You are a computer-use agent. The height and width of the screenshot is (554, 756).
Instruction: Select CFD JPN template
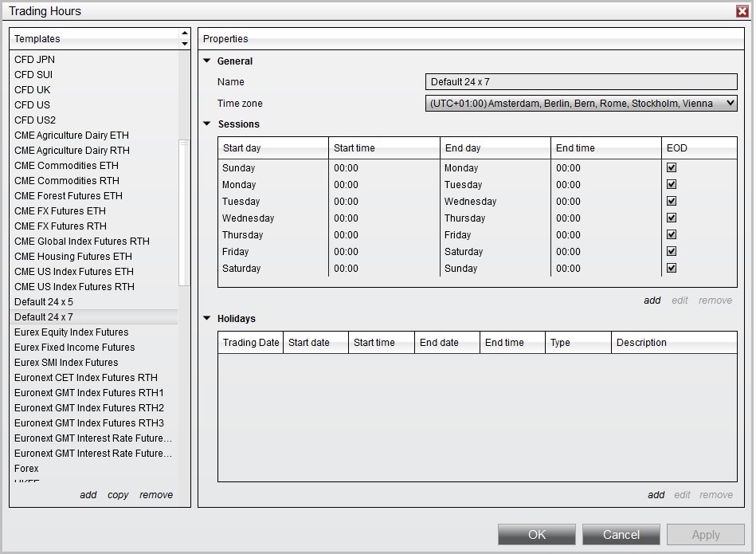pyautogui.click(x=93, y=59)
